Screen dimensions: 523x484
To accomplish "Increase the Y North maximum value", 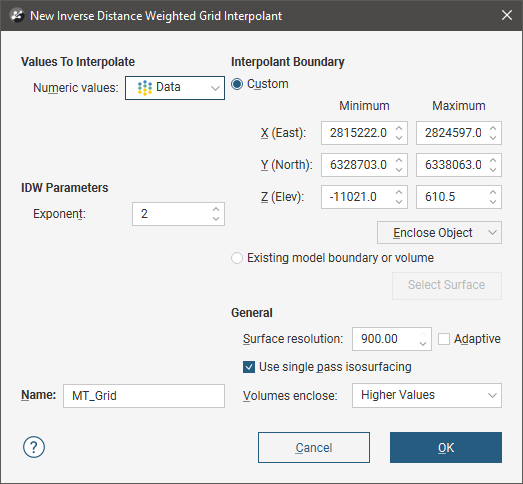I will click(493, 160).
